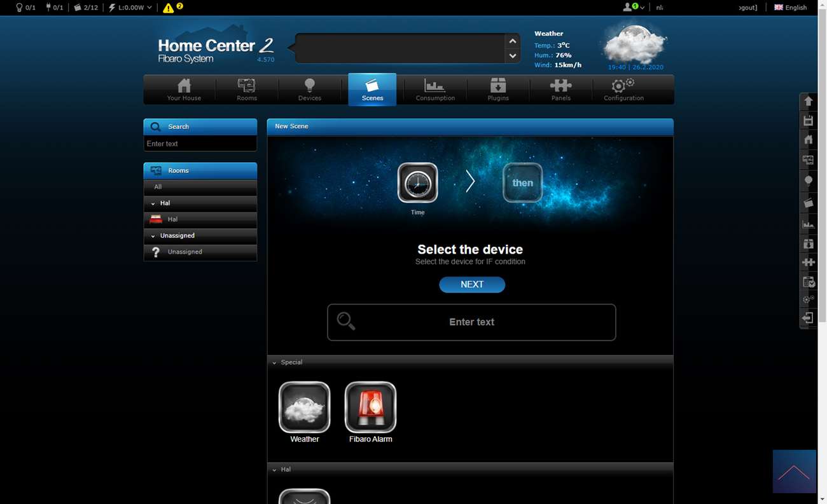Switch to the Configuration tab
This screenshot has height=504, width=827.
coord(623,90)
